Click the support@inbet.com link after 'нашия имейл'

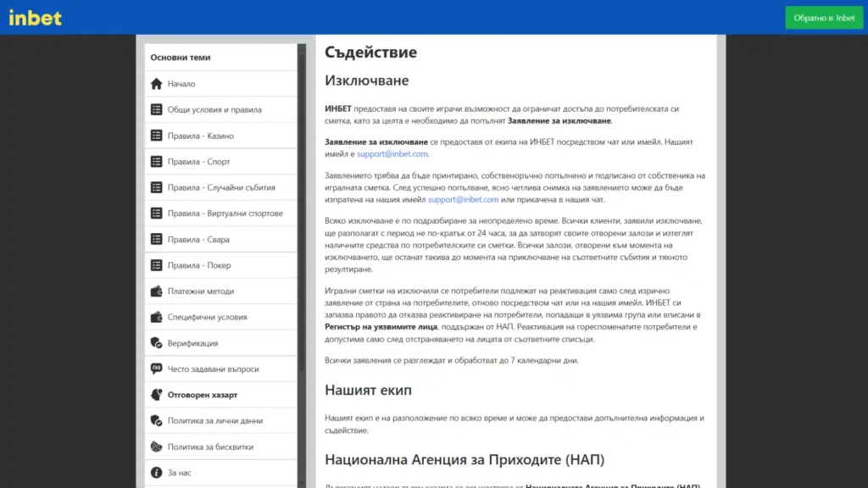463,199
